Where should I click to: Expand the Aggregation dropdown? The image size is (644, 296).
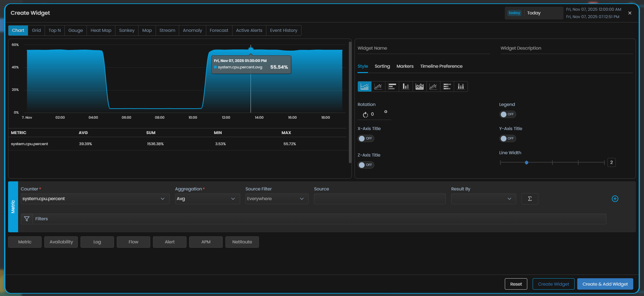coord(207,199)
